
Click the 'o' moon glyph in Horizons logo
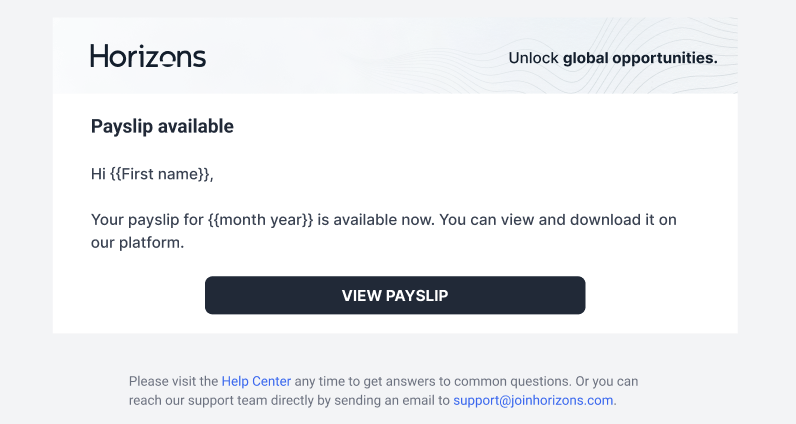tap(169, 60)
